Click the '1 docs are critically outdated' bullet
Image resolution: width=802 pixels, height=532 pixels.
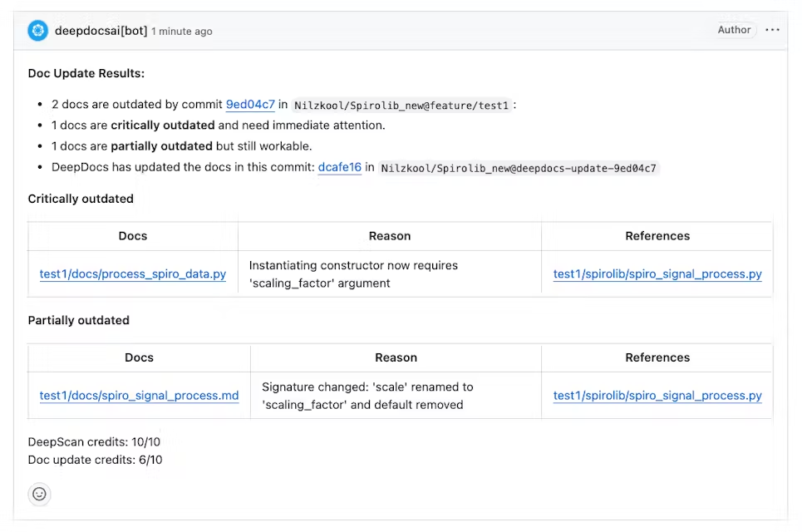point(218,126)
